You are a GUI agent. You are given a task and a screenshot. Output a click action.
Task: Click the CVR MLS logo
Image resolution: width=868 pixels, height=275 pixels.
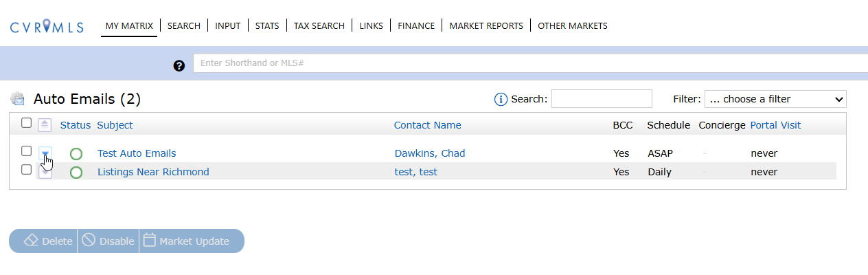point(47,27)
